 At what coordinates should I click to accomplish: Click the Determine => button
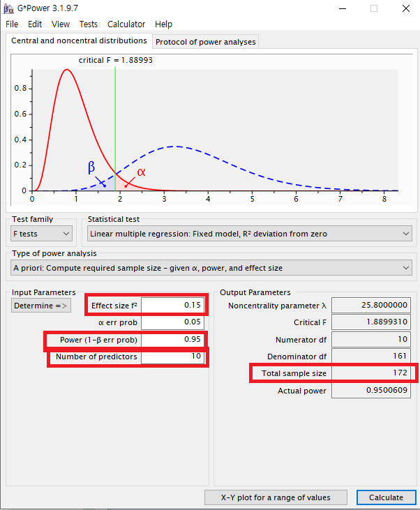[x=41, y=306]
